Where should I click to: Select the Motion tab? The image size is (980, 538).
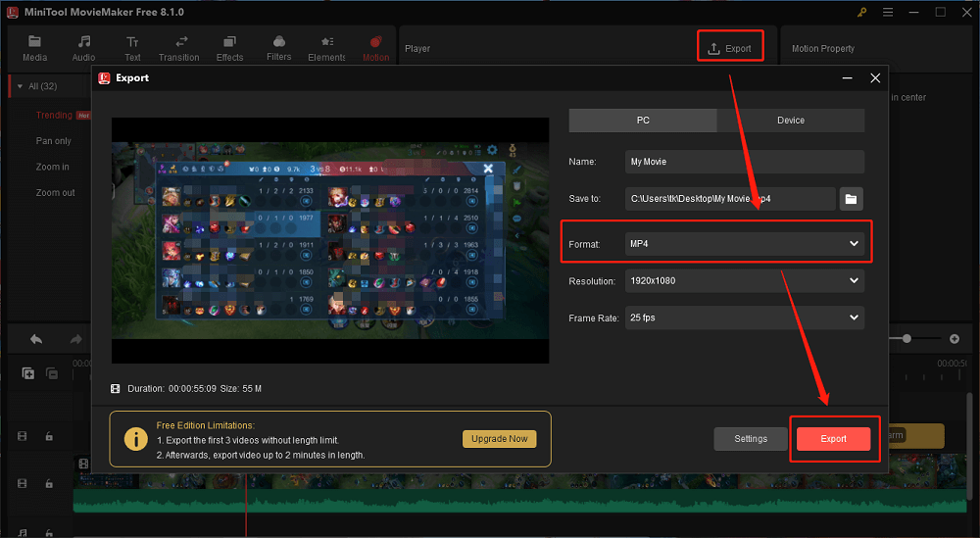point(375,49)
